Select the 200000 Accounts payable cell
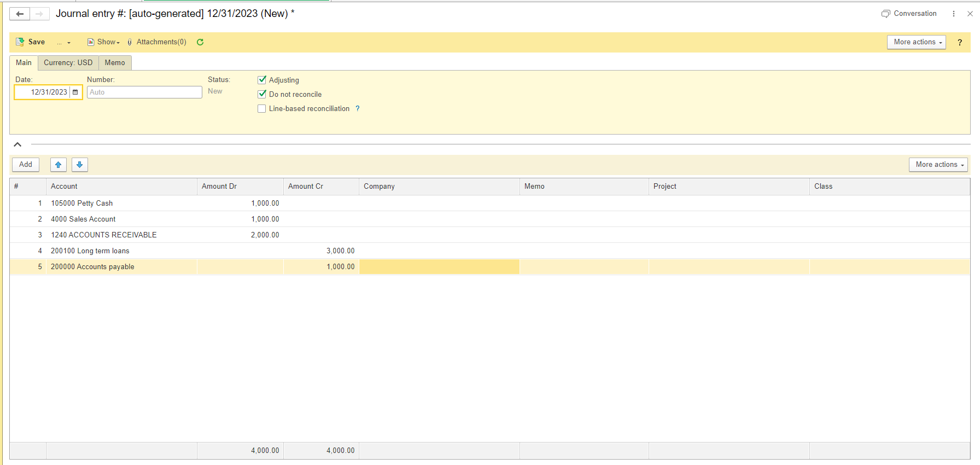980x465 pixels. [121, 267]
